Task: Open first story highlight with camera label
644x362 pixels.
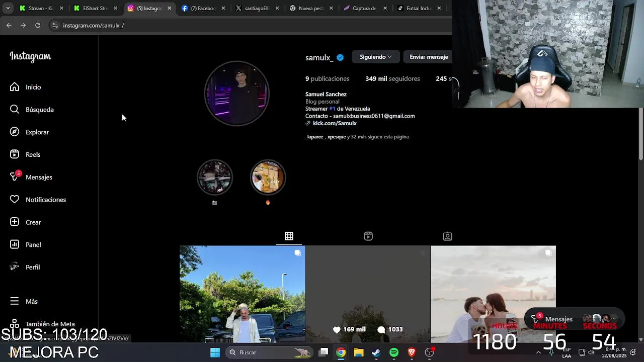Action: 215,177
